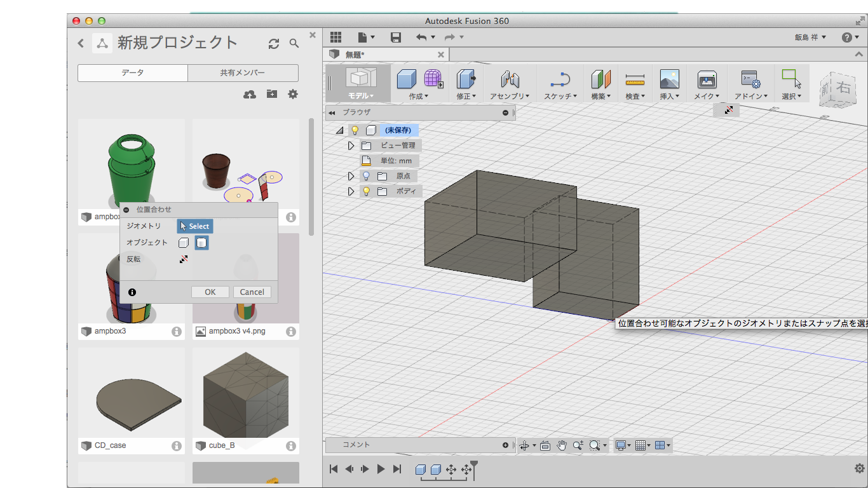Open the 修正 dropdown menu

466,97
